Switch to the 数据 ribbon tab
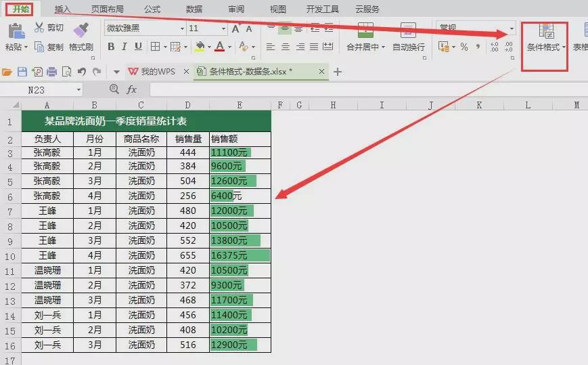This screenshot has width=588, height=365. click(x=194, y=9)
